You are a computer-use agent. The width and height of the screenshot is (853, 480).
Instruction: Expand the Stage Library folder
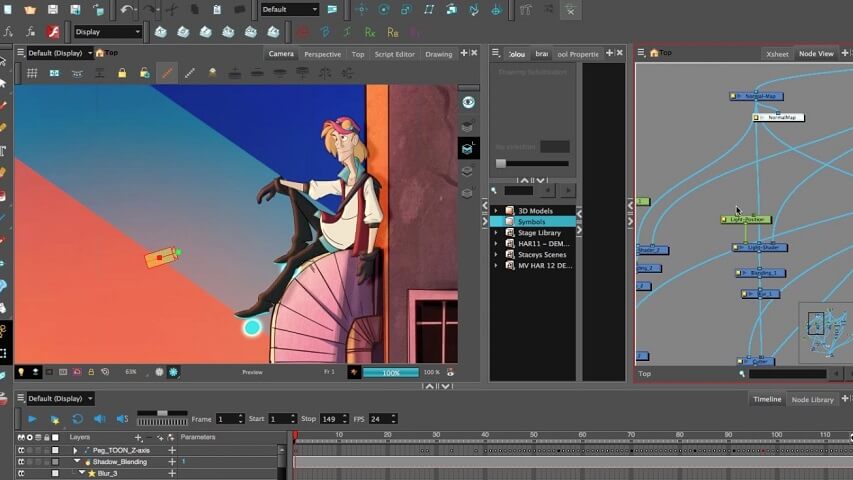click(496, 232)
